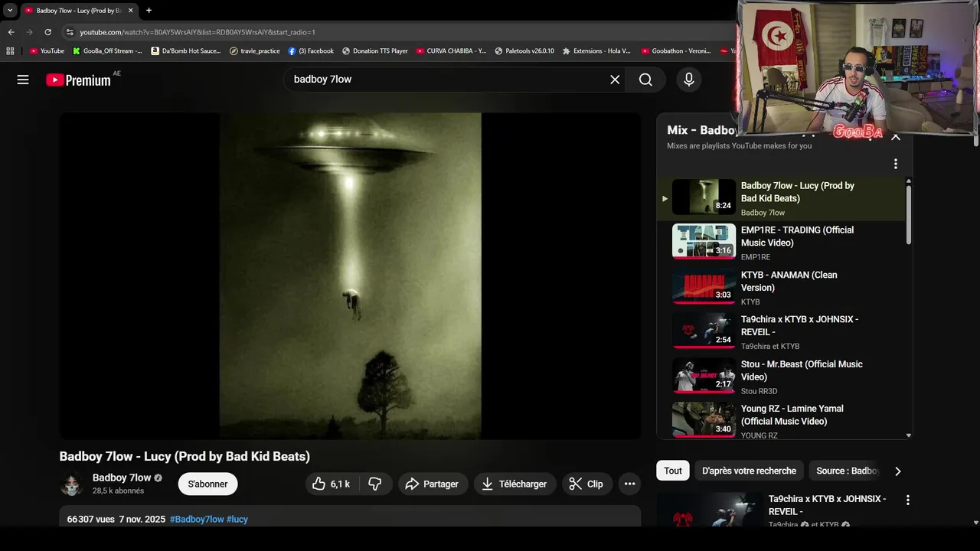Open the tab search dropdown
The height and width of the screenshot is (551, 980).
point(10,11)
